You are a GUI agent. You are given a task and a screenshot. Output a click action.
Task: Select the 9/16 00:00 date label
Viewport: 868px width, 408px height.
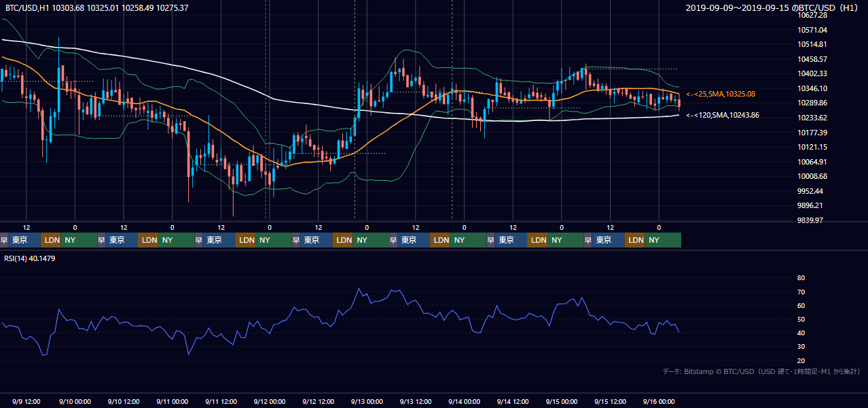pyautogui.click(x=659, y=402)
